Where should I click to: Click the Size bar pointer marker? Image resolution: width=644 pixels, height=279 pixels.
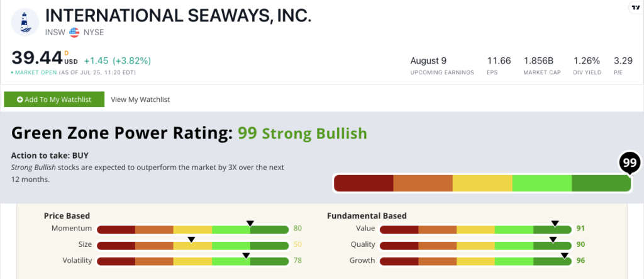[191, 239]
